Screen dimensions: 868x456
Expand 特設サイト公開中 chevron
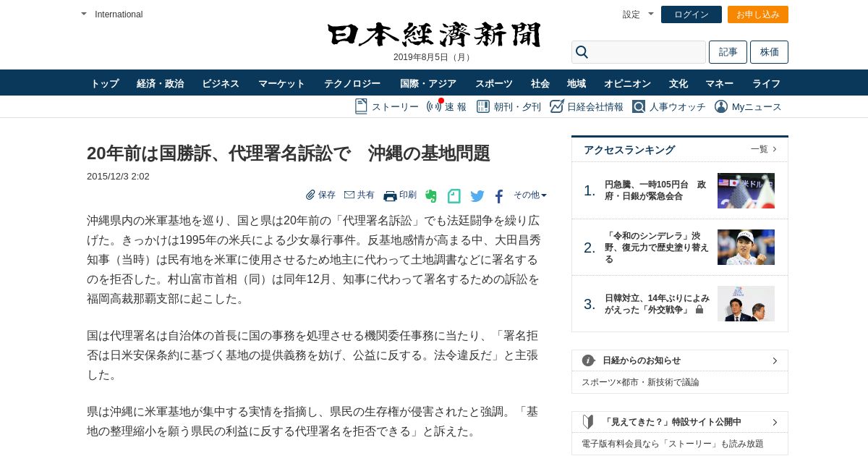click(x=775, y=422)
